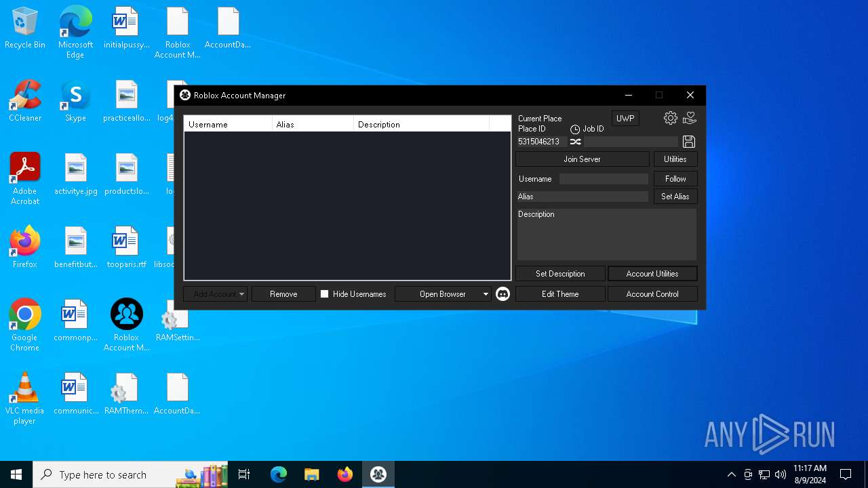Viewport: 868px width, 488px height.
Task: Save the Place ID with the floppy icon
Action: pyautogui.click(x=689, y=142)
